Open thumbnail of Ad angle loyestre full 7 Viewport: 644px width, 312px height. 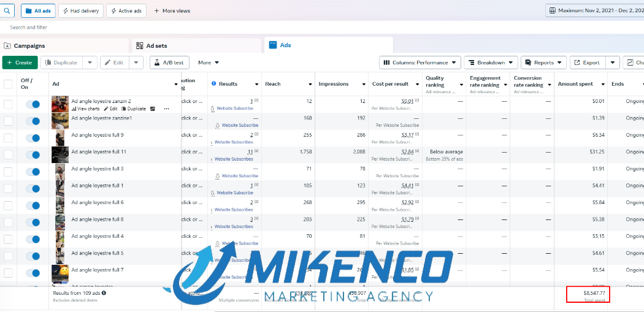tap(59, 273)
